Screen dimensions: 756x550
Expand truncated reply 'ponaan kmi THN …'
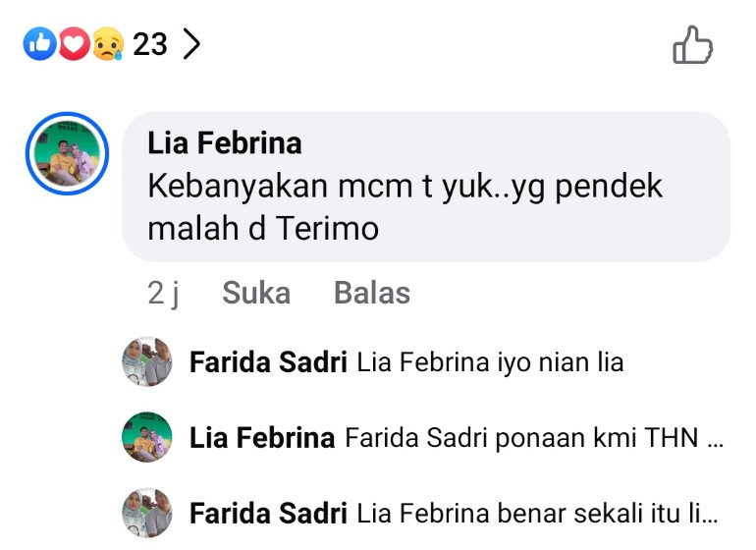(x=535, y=438)
